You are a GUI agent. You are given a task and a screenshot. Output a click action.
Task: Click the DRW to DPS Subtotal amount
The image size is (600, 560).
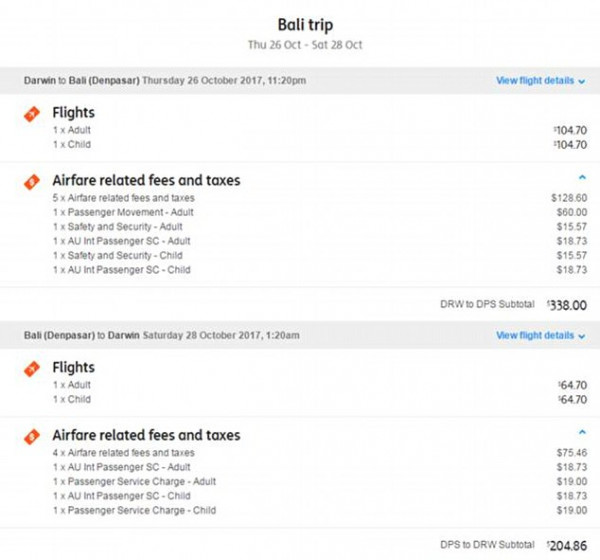pyautogui.click(x=565, y=305)
